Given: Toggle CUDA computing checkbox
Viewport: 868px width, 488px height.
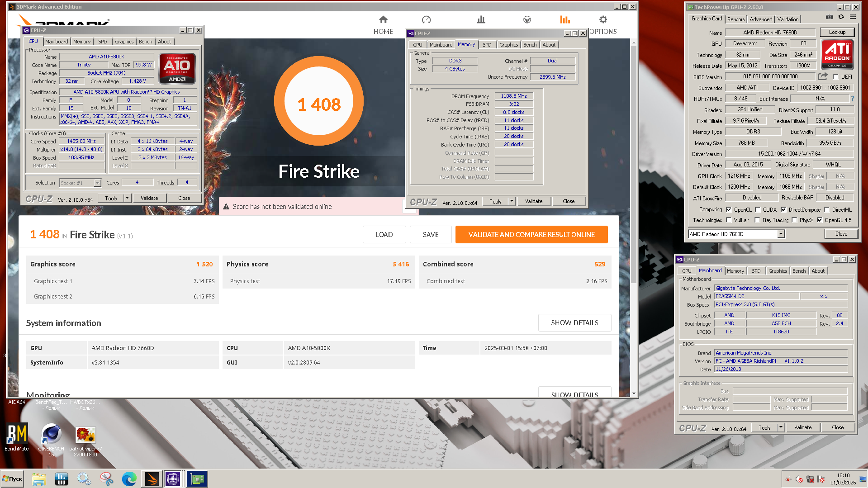Looking at the screenshot, I should coord(758,209).
